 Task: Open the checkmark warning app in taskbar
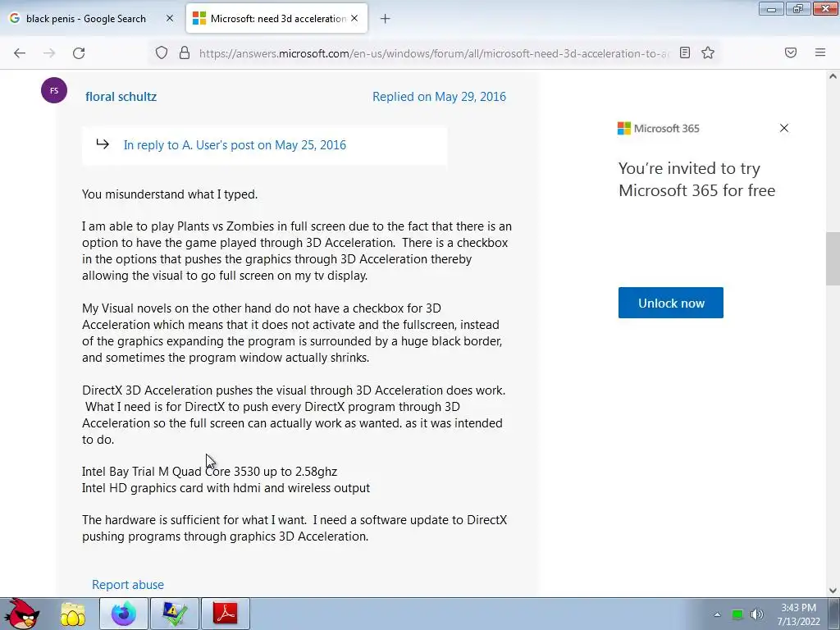(175, 614)
